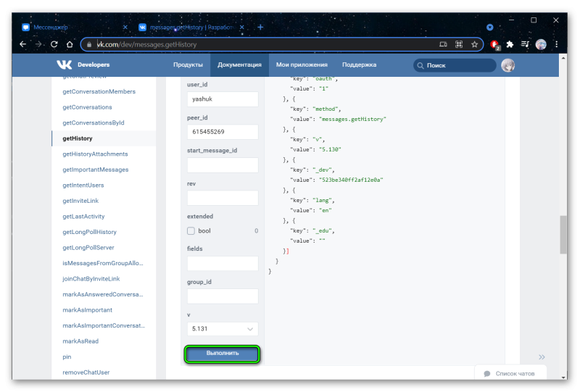Open the Chrome profile avatar
Viewport: 580px width, 392px height.
[541, 44]
